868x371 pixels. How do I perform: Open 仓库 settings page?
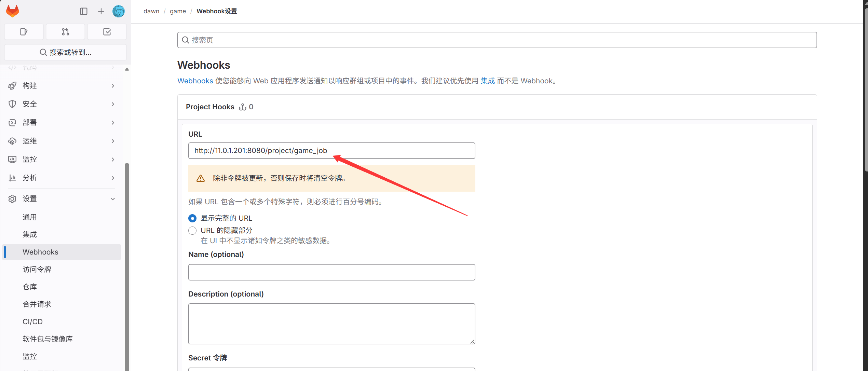pos(62,287)
